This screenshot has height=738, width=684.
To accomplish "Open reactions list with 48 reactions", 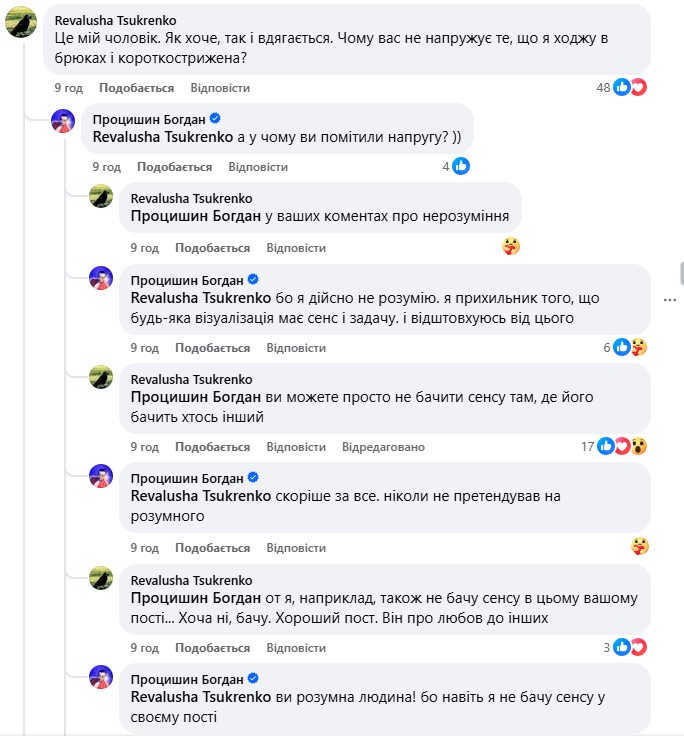I will tap(621, 88).
